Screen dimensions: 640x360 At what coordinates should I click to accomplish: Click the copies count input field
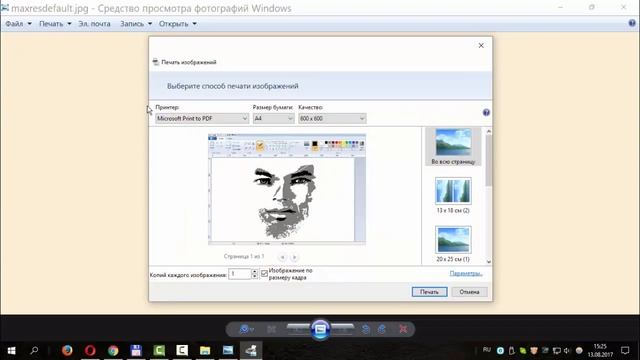pyautogui.click(x=240, y=273)
